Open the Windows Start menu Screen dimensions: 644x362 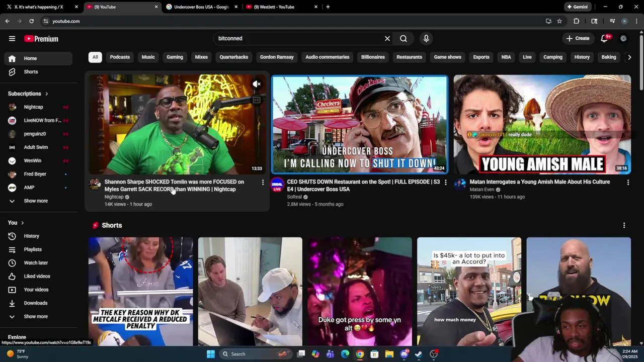[211, 354]
